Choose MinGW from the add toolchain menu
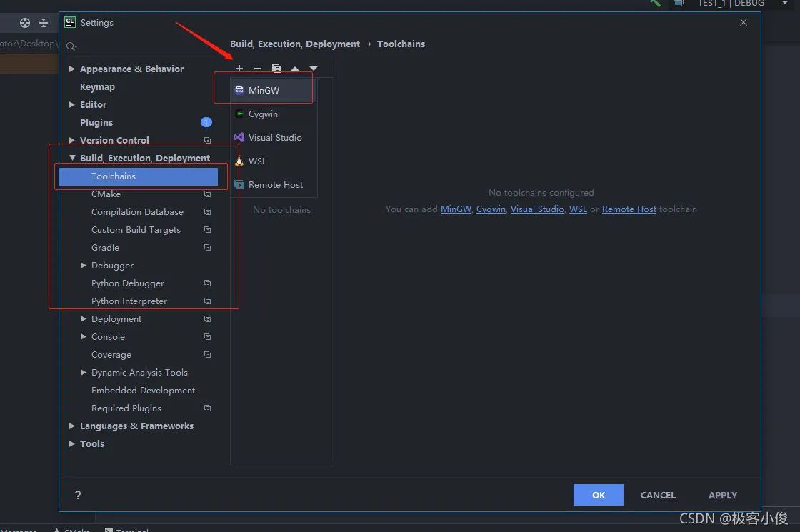The image size is (800, 532). [x=274, y=90]
